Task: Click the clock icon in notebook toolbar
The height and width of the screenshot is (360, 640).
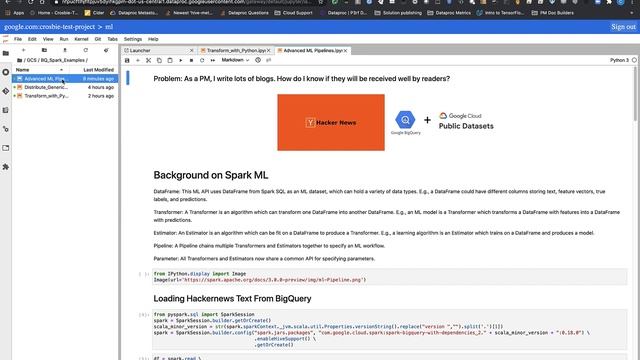Action: pyautogui.click(x=258, y=60)
